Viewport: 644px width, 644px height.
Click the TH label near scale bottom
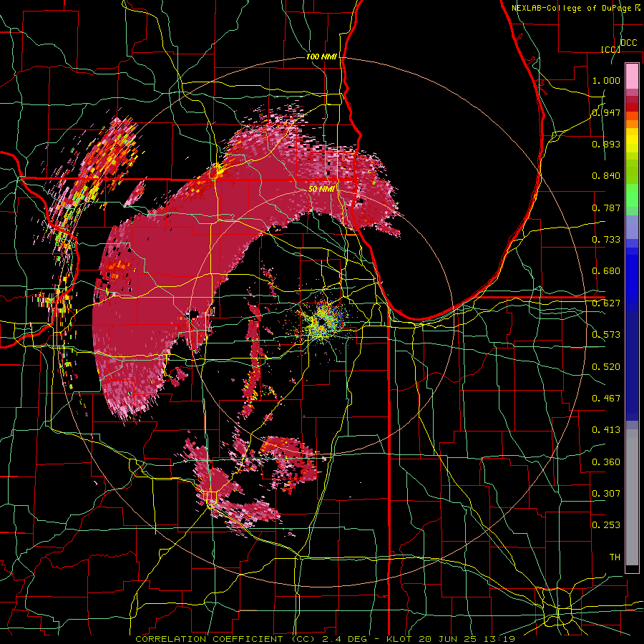click(615, 557)
